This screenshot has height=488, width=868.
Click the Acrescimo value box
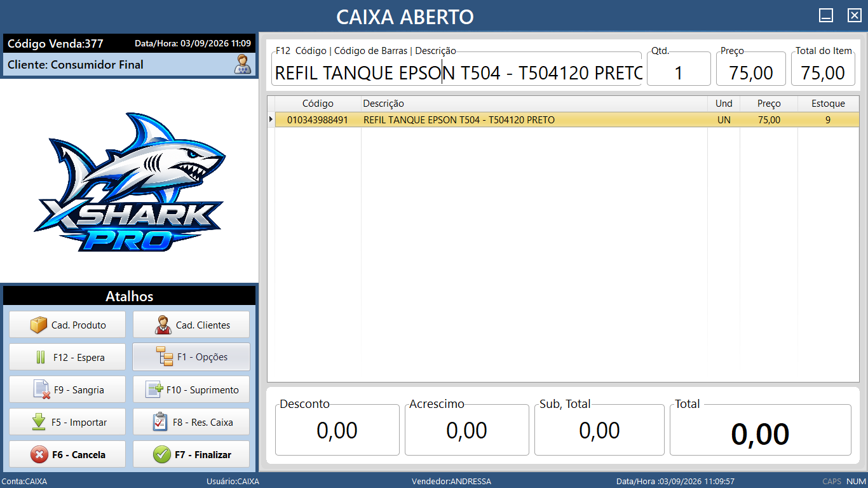[467, 430]
